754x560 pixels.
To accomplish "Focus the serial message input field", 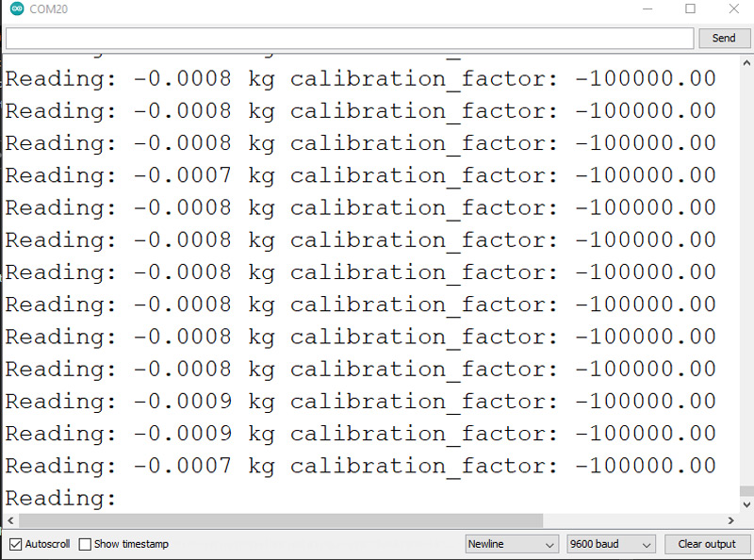I will 349,38.
